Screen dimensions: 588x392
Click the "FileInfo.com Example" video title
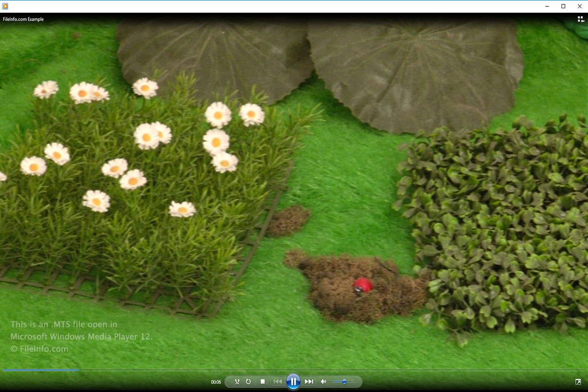23,19
